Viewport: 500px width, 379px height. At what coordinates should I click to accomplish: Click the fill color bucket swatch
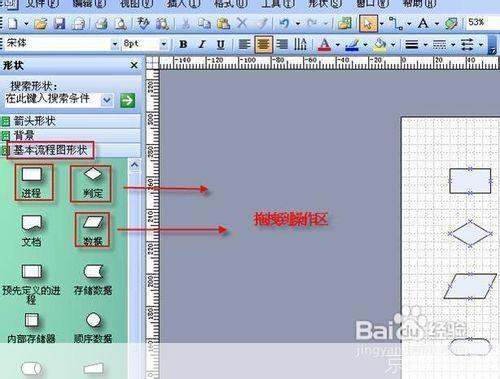pos(380,45)
